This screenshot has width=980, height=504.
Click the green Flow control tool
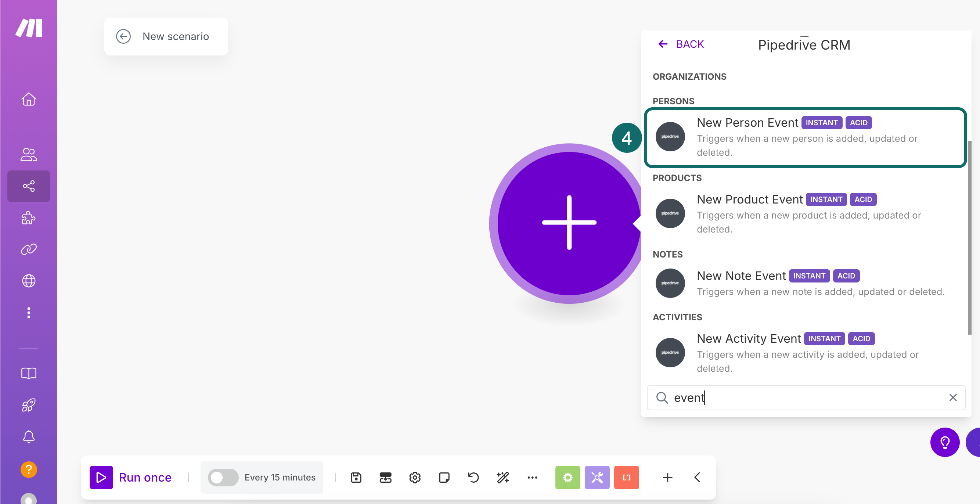[567, 478]
